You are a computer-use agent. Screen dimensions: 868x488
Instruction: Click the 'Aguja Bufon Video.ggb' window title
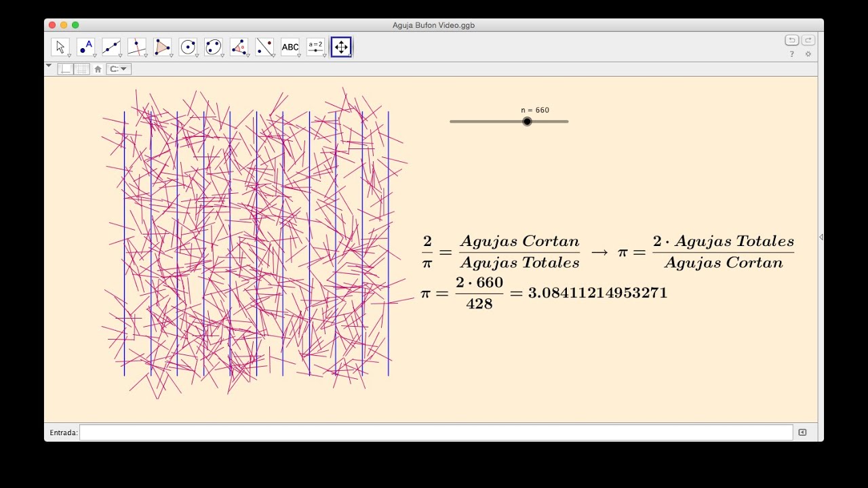point(433,25)
